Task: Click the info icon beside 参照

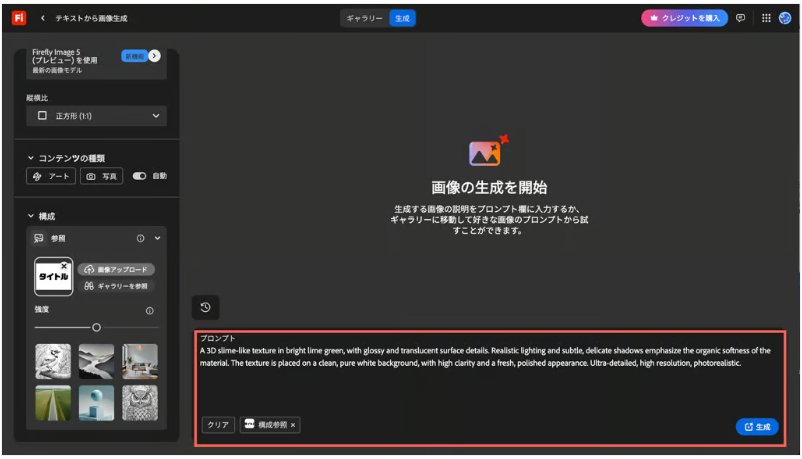Action: [141, 238]
